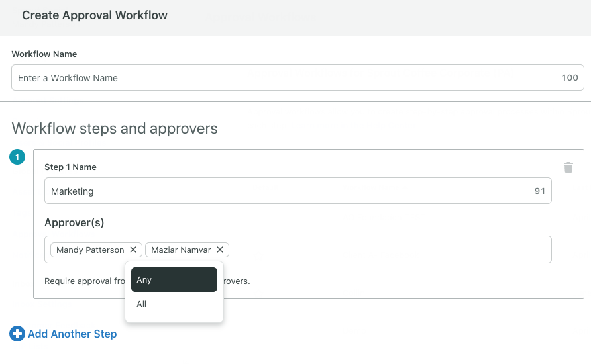Click the step number 1 circle
The image size is (591, 364).
tap(17, 157)
